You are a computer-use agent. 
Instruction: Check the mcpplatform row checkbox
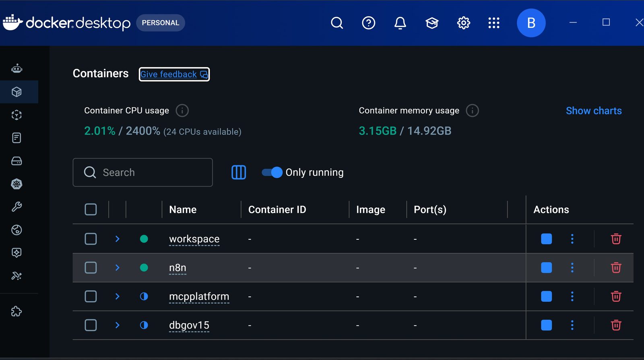pyautogui.click(x=91, y=296)
